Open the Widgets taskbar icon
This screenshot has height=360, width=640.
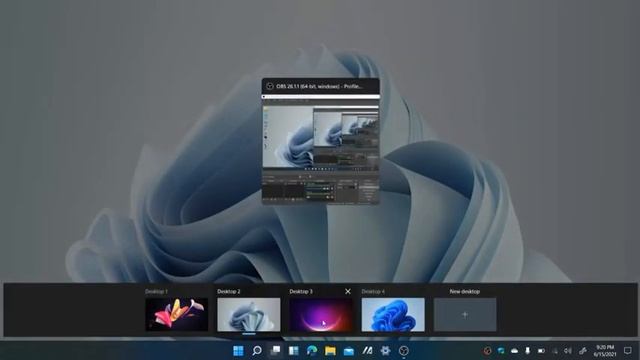click(x=294, y=351)
